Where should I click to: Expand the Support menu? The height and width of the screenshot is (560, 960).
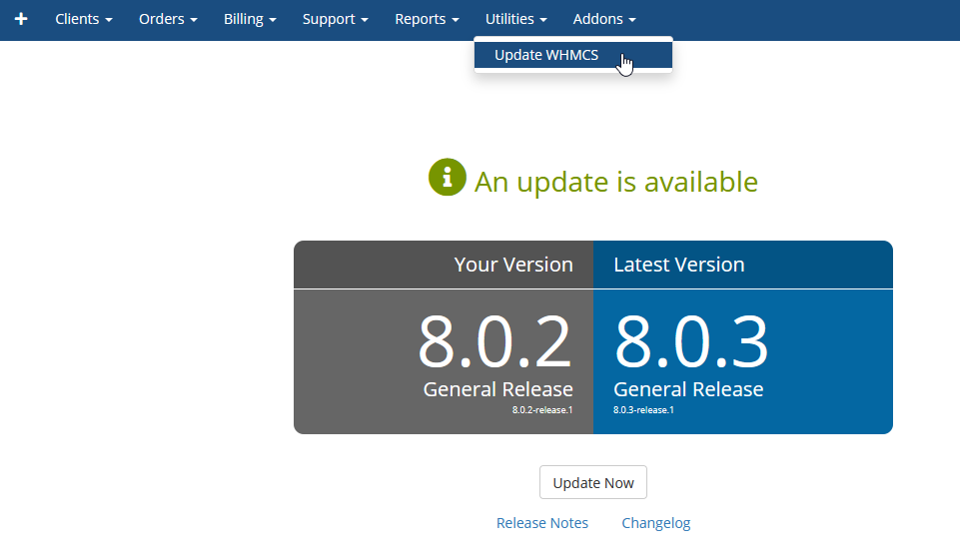coord(336,19)
